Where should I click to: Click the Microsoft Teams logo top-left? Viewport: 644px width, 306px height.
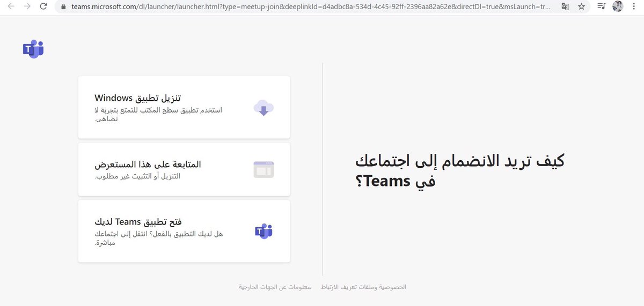coord(33,49)
